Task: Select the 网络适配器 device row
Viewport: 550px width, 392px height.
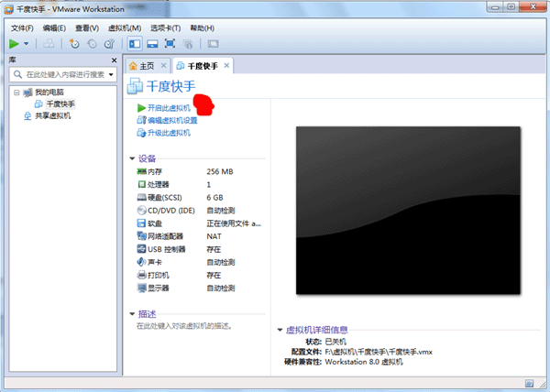Action: 167,236
